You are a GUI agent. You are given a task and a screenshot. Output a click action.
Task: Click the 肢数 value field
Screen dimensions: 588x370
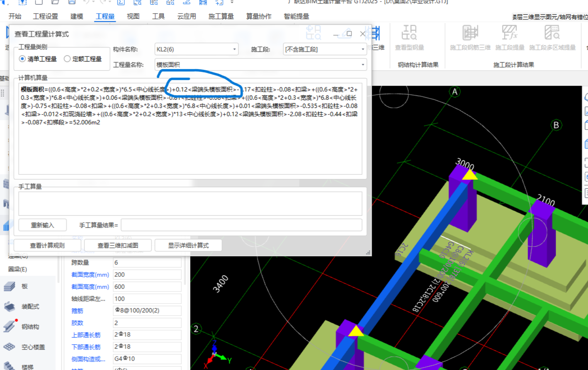point(147,322)
